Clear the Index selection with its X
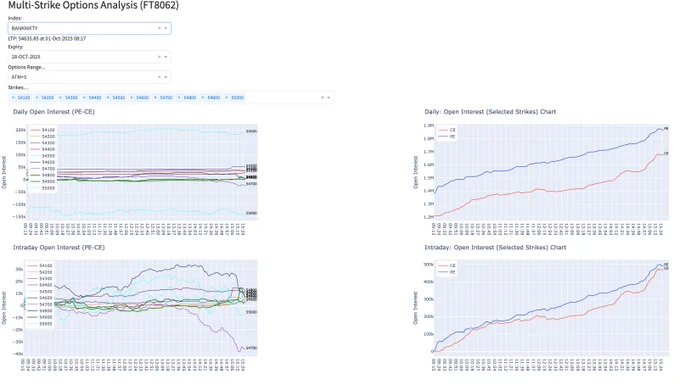Screen dimensions: 680x385 pos(159,28)
